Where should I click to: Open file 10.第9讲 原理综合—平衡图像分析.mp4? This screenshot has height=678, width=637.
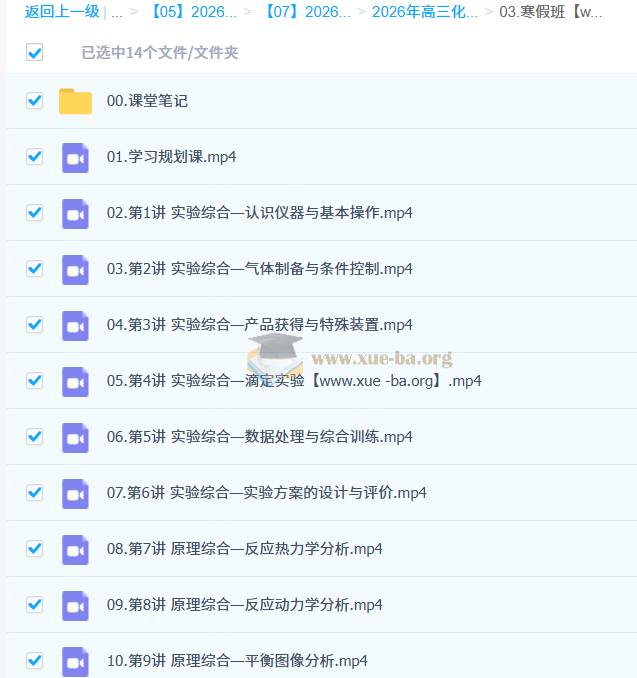[x=237, y=661]
